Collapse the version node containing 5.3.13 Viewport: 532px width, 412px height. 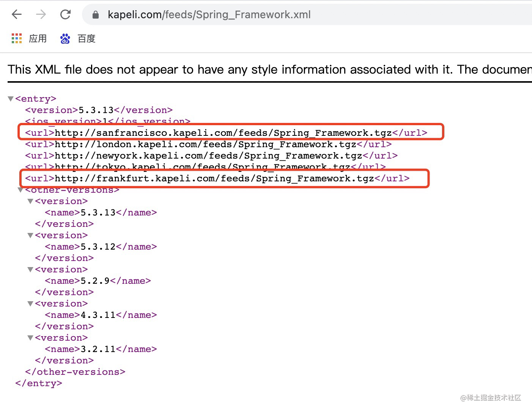pyautogui.click(x=30, y=201)
